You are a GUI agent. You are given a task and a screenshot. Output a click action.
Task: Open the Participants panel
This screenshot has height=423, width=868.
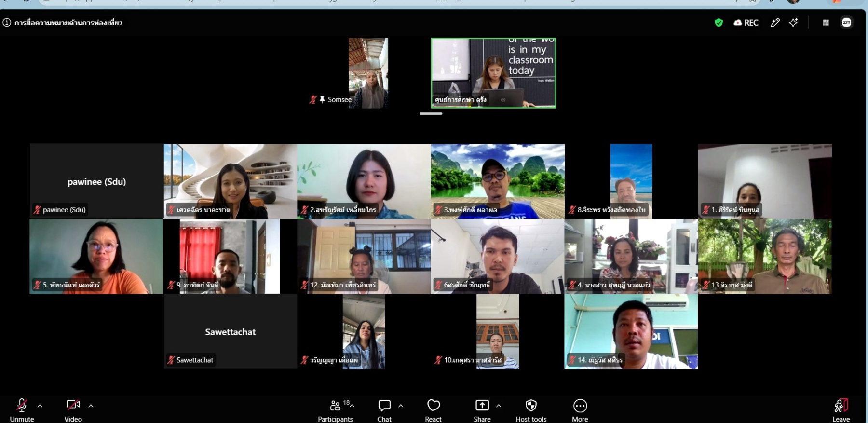click(335, 410)
